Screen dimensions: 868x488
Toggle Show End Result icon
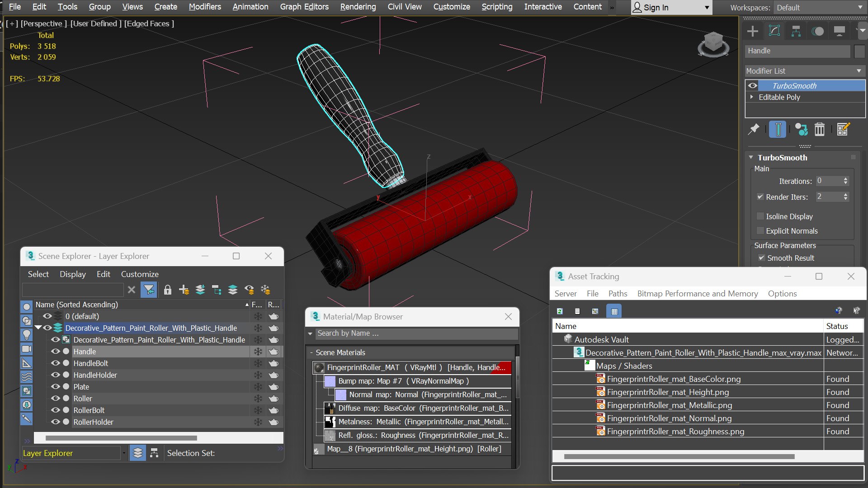point(778,129)
